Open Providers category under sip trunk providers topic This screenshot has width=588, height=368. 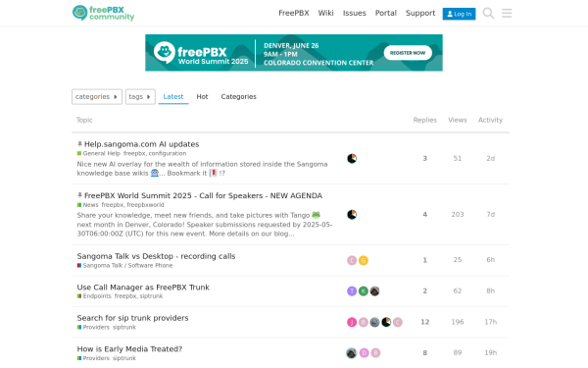coord(93,328)
